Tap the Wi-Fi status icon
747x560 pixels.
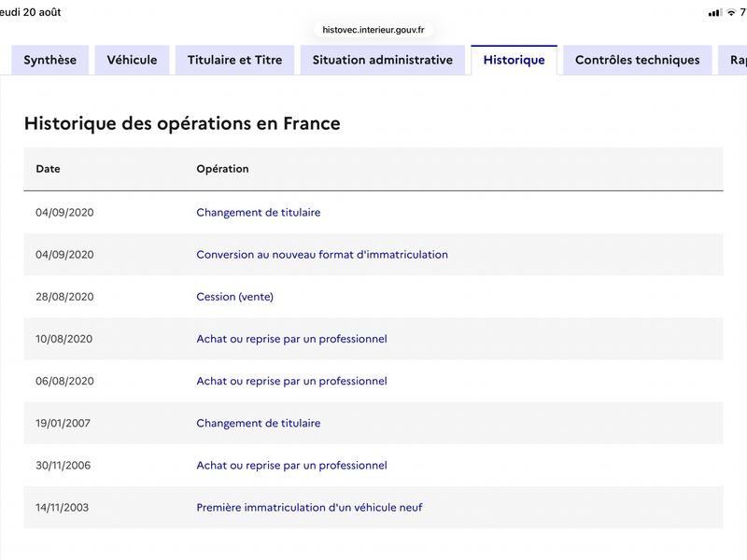731,13
